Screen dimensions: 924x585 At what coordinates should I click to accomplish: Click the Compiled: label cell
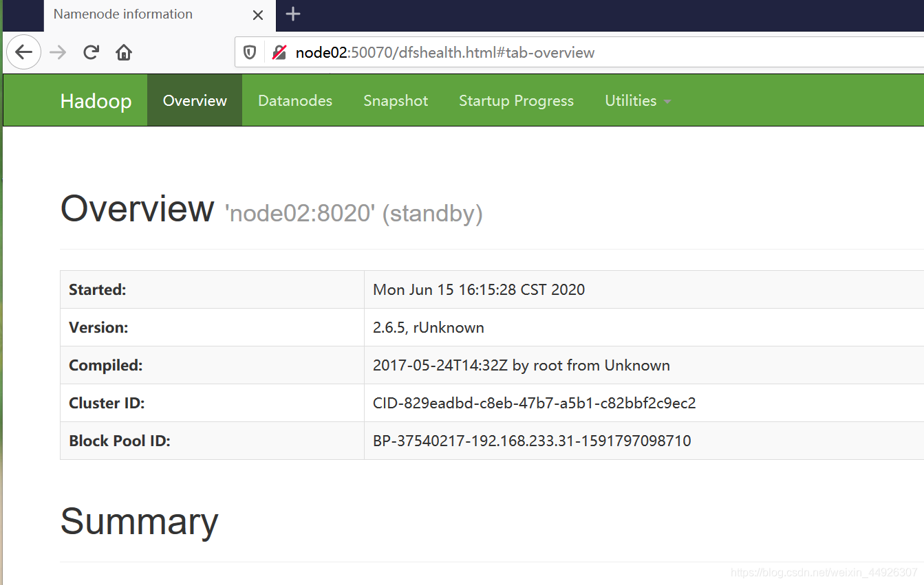[x=212, y=365]
